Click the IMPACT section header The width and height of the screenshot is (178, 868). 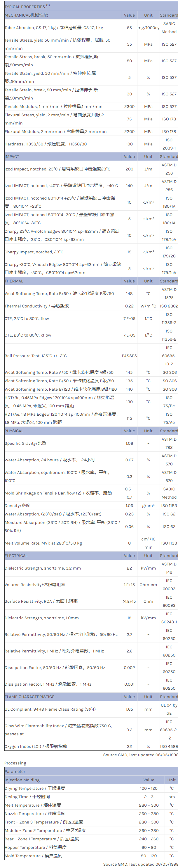12,157
